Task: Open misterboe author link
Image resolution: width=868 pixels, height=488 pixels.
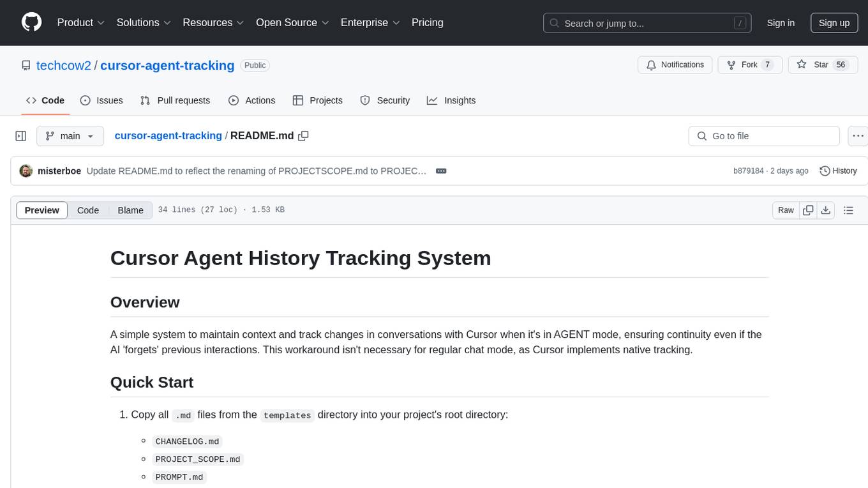Action: [x=59, y=171]
